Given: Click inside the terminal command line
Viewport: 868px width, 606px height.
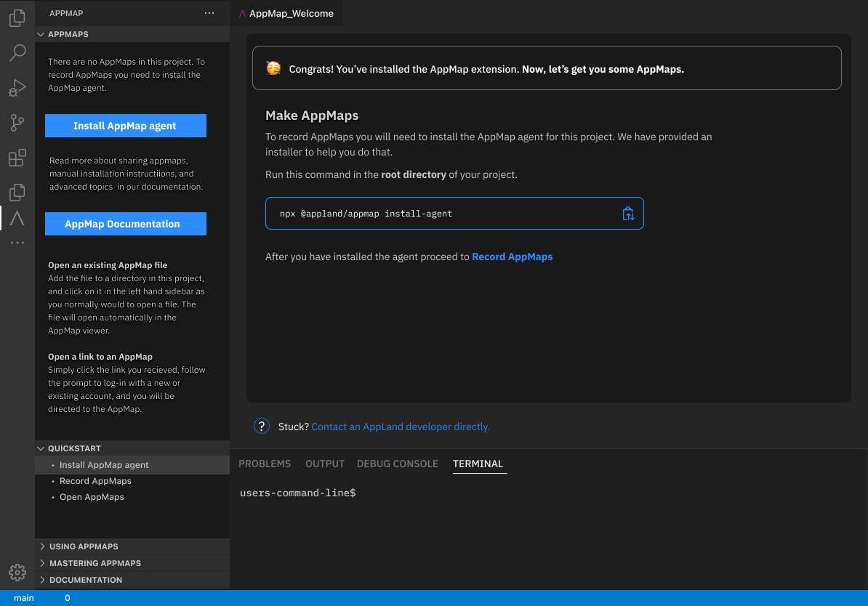Looking at the screenshot, I should click(378, 492).
